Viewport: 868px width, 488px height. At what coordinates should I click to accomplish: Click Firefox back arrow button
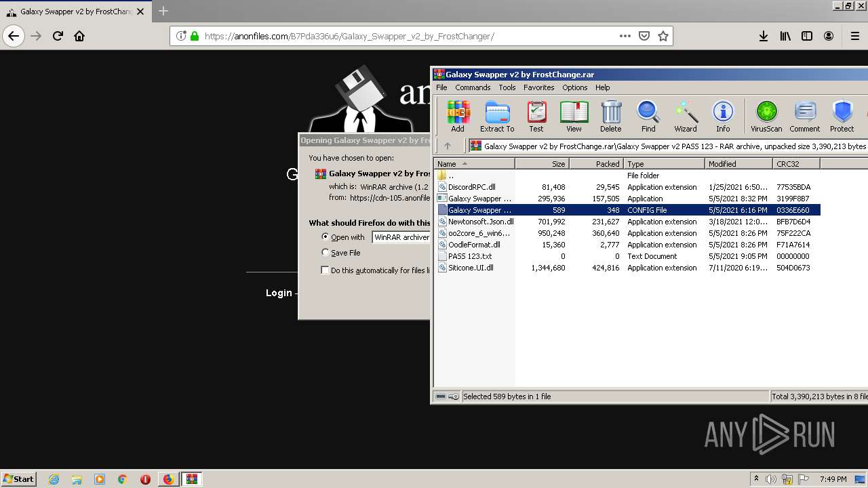(14, 36)
